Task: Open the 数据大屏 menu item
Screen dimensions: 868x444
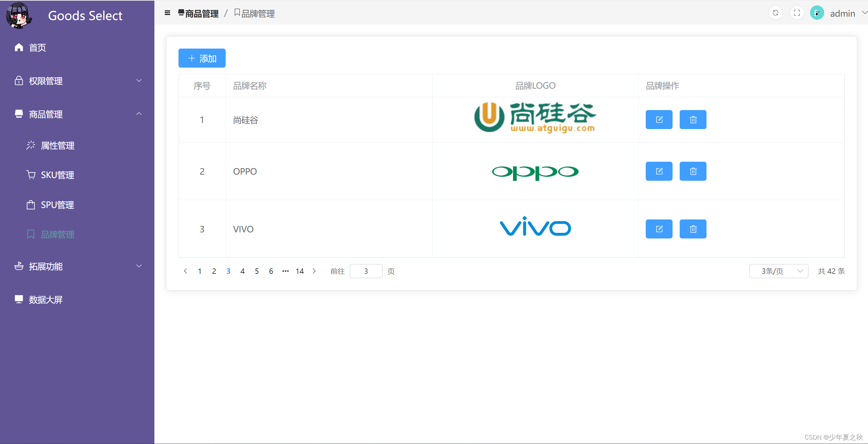Action: (45, 300)
